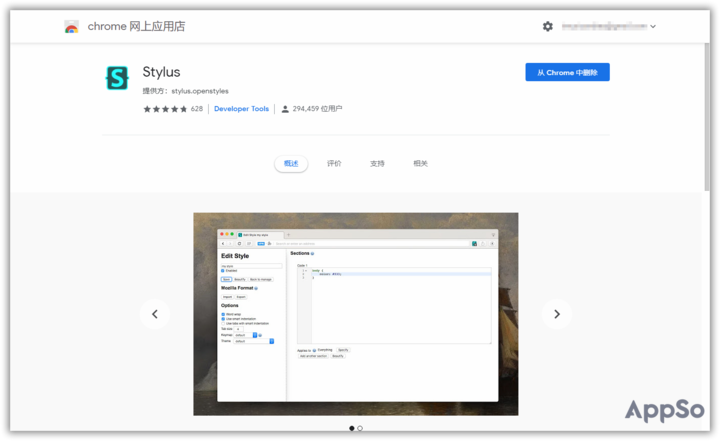
Task: Click the 294,459 位用户 text
Action: pos(317,109)
